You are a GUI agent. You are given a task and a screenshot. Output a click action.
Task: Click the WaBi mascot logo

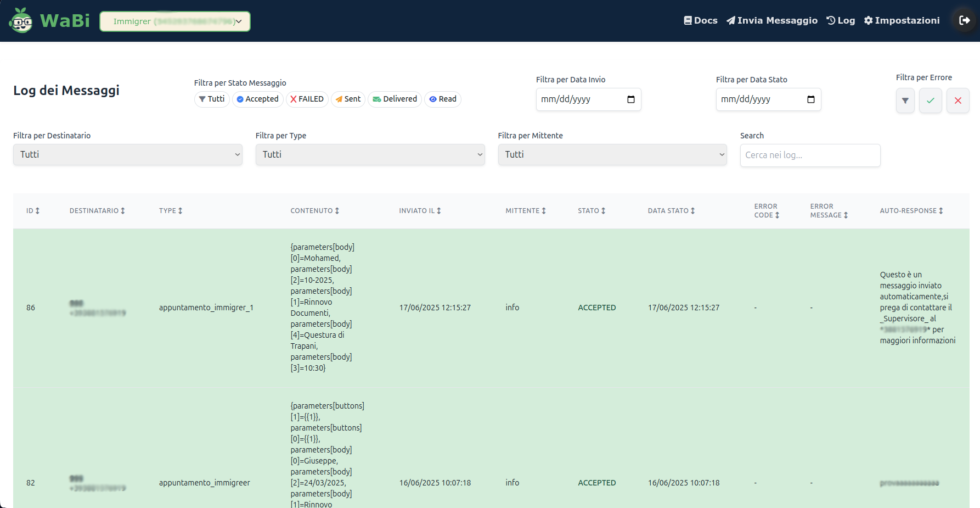pyautogui.click(x=21, y=21)
